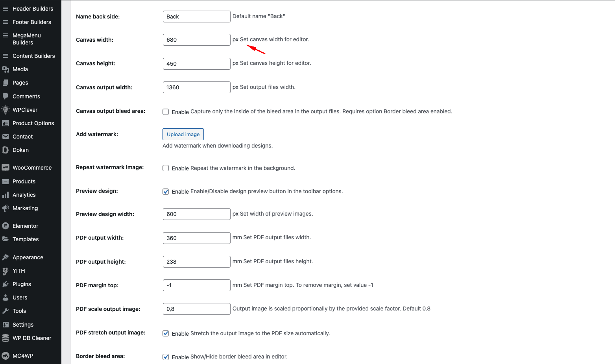Open the Appearance paintbrush icon
The width and height of the screenshot is (615, 364).
(6, 257)
